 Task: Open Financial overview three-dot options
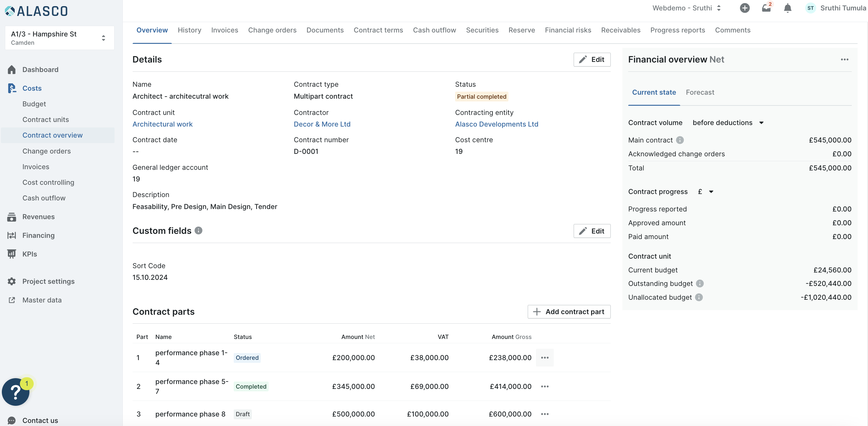(844, 60)
